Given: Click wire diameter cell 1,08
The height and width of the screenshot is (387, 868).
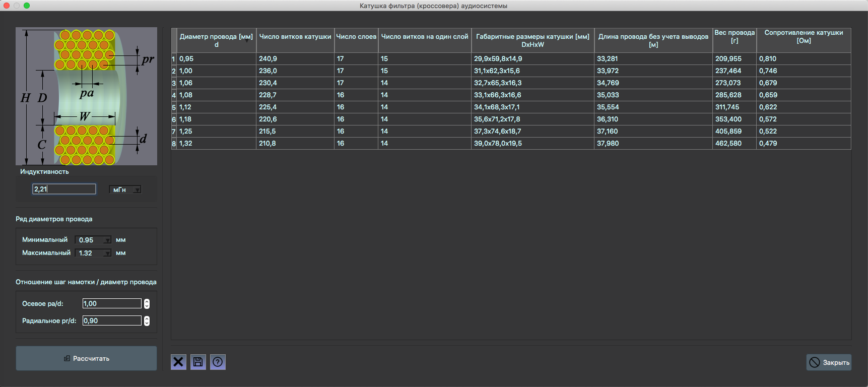Looking at the screenshot, I should tap(217, 95).
